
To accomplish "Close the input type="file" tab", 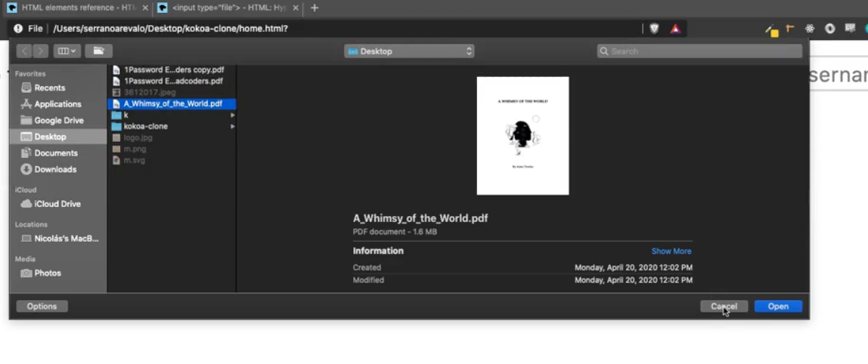I will tap(295, 8).
